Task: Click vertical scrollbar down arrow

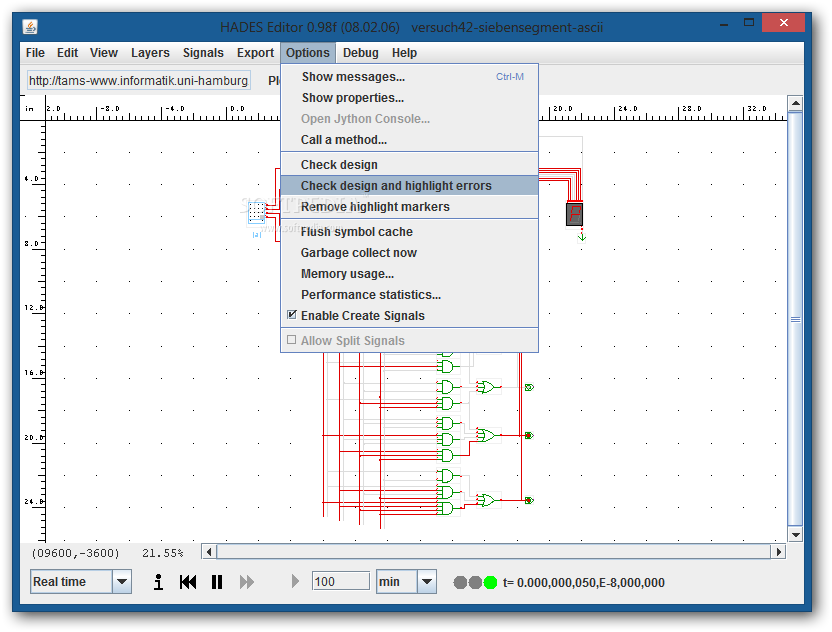Action: [x=795, y=535]
